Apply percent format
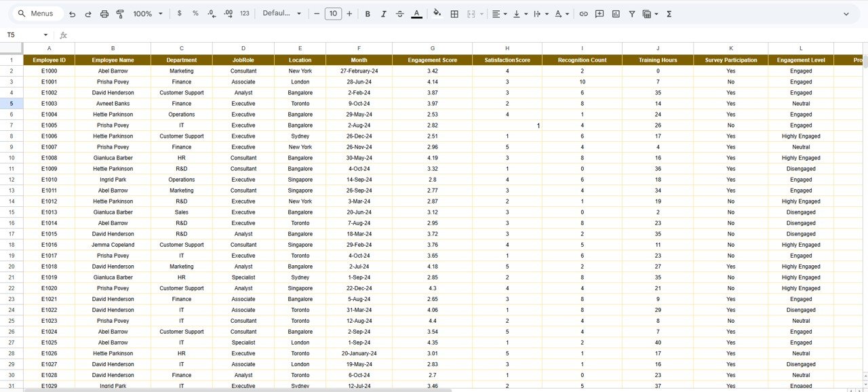 click(195, 14)
